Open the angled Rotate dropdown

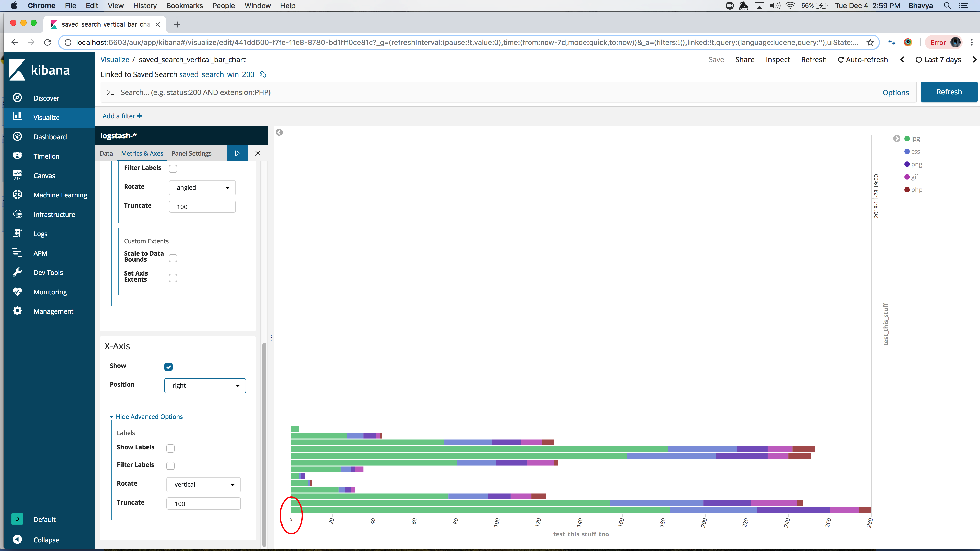202,187
